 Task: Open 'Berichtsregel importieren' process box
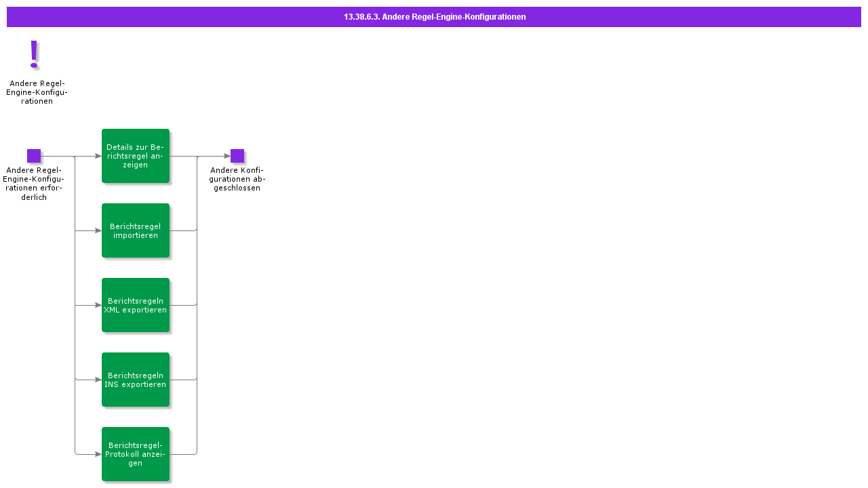coord(136,230)
